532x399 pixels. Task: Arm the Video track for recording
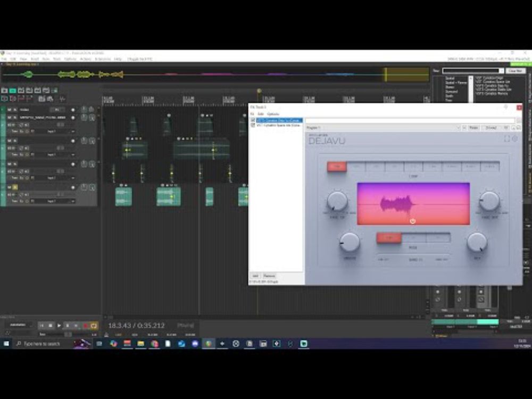pyautogui.click(x=73, y=110)
